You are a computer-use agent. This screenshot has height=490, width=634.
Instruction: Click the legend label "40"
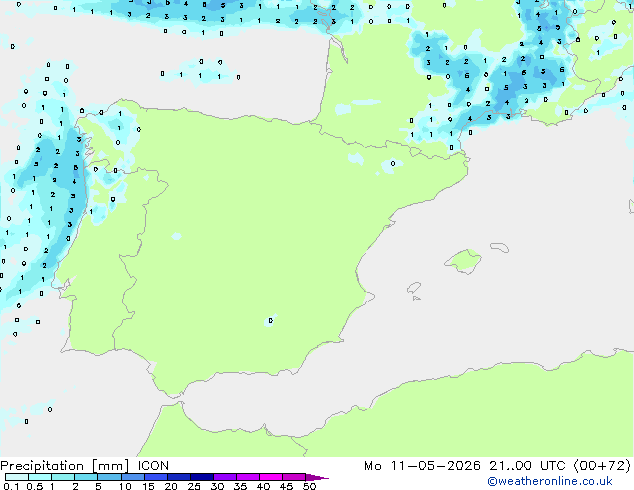click(263, 486)
